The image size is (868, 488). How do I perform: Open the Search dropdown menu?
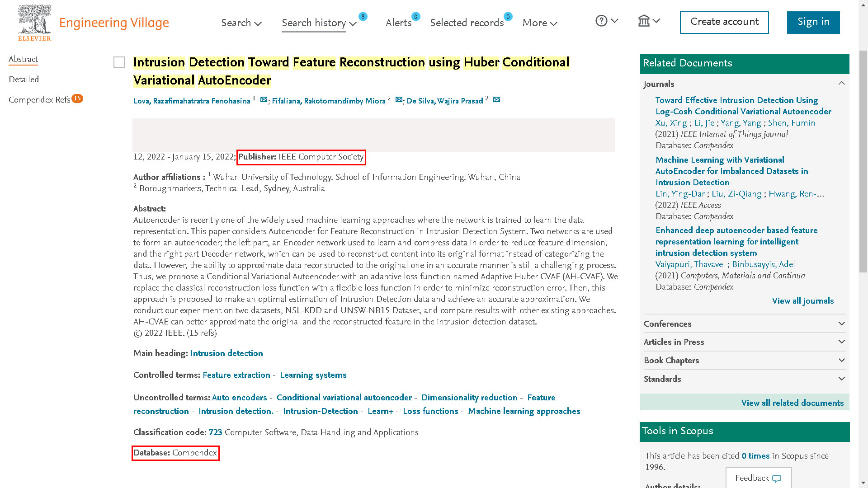click(241, 23)
